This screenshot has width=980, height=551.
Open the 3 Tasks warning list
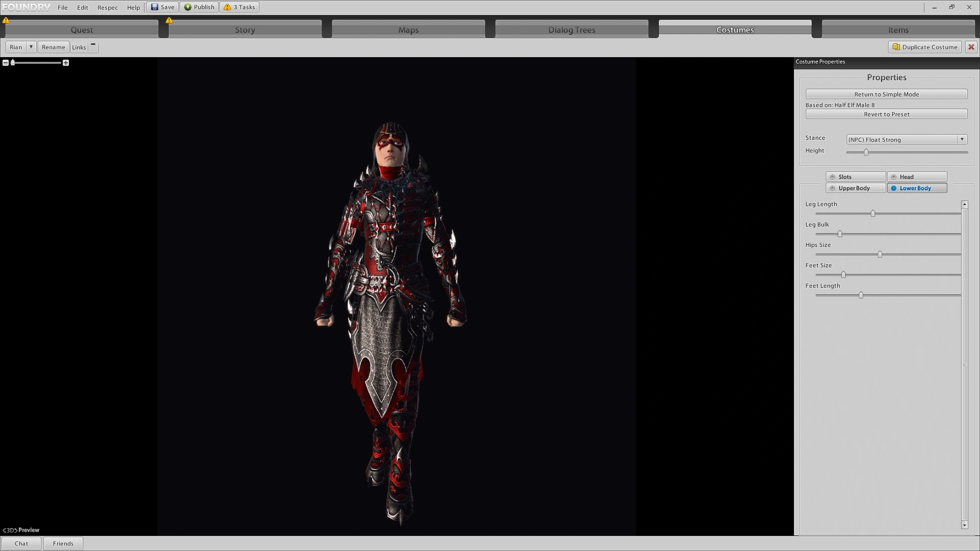tap(239, 7)
